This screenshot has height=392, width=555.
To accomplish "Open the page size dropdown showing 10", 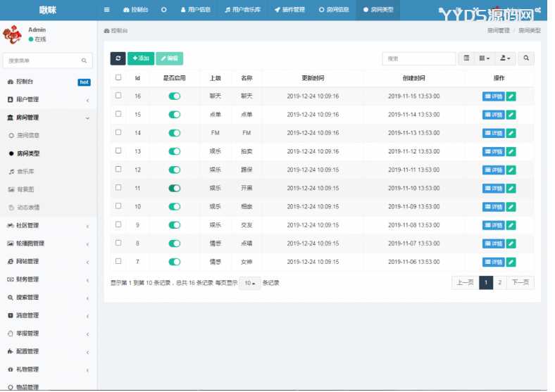I will [x=249, y=283].
